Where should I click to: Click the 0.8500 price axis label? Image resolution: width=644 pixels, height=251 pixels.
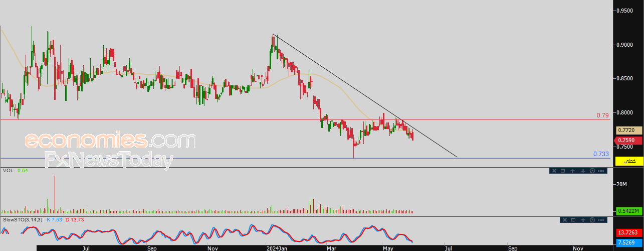click(624, 78)
